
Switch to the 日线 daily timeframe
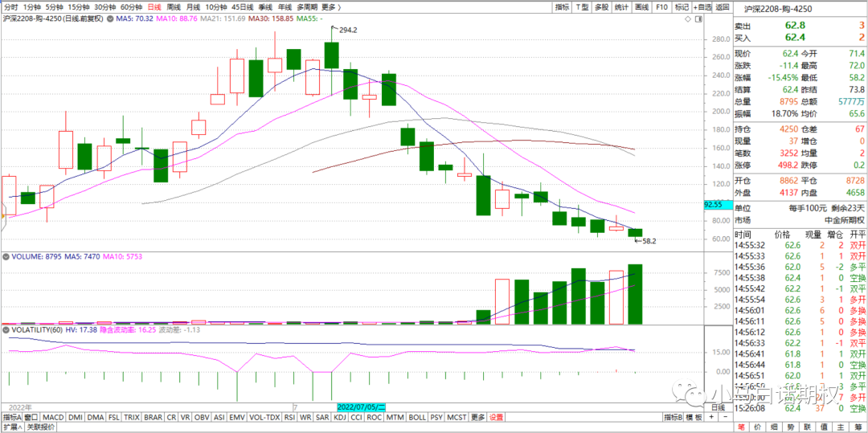[154, 6]
